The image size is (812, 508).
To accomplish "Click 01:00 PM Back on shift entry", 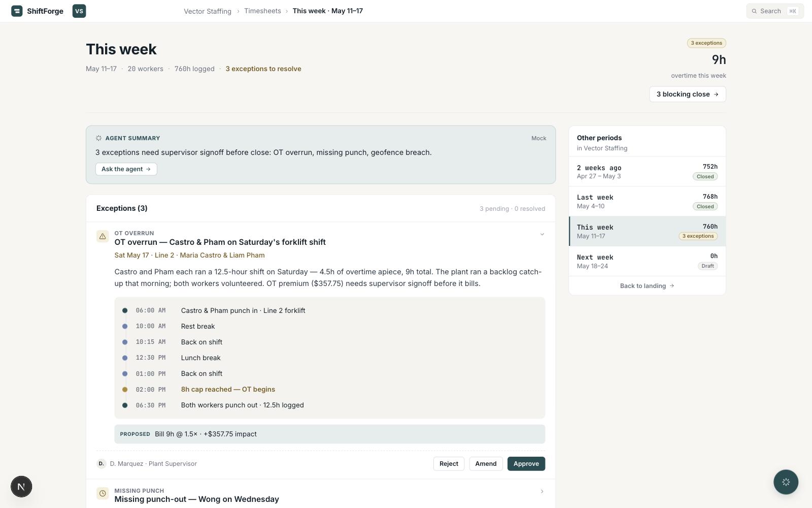I will pos(330,373).
